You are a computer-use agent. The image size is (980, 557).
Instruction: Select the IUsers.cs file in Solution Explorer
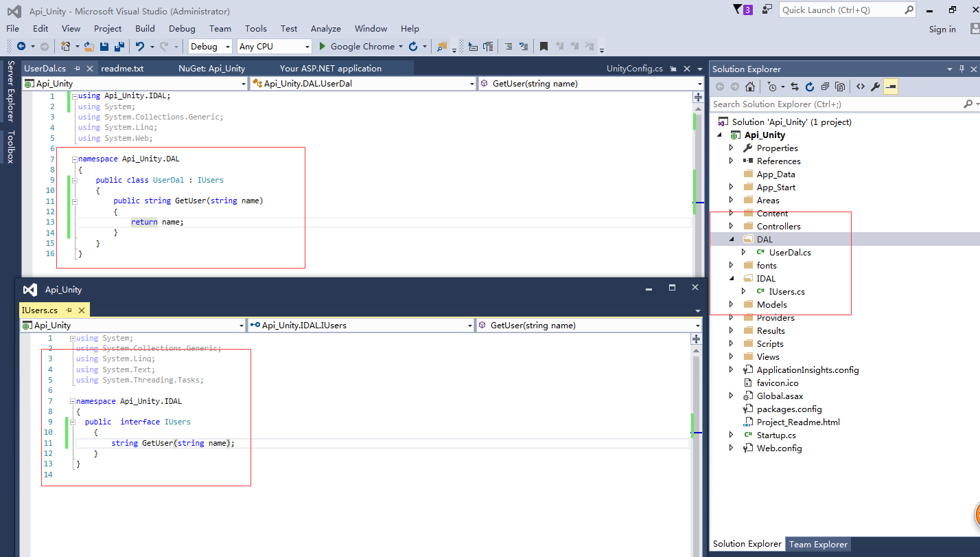(786, 291)
